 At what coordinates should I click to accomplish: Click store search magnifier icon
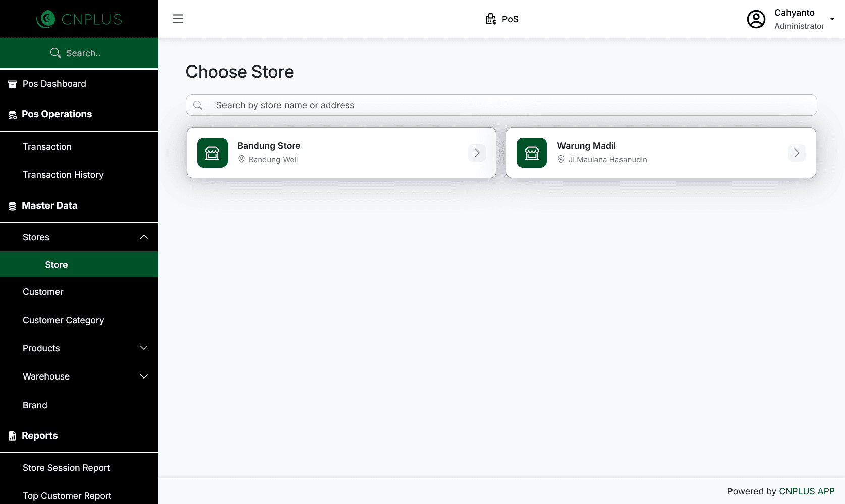pyautogui.click(x=198, y=105)
